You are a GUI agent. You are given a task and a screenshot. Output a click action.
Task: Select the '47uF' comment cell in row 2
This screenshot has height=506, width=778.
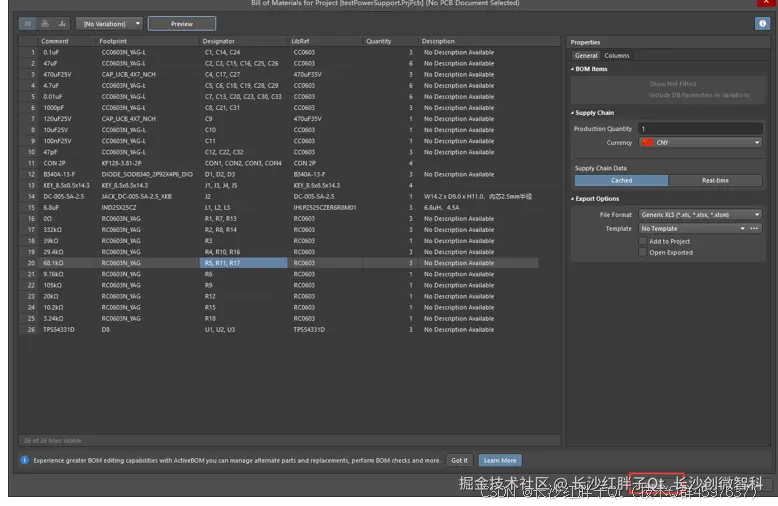click(67, 63)
